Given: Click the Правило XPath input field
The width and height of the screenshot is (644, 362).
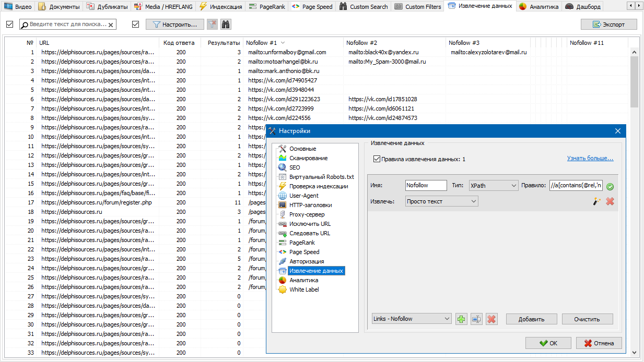Looking at the screenshot, I should (x=576, y=186).
